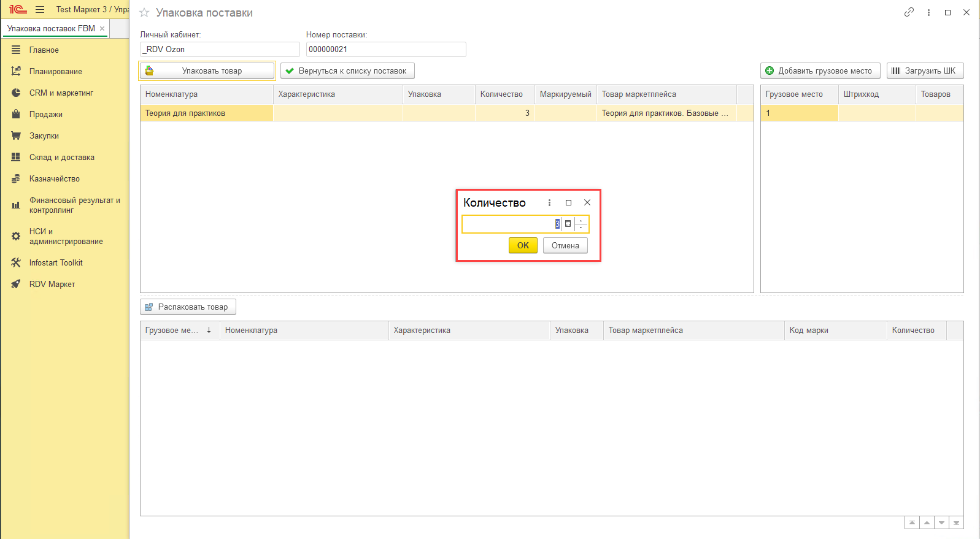980x539 pixels.
Task: Open Количество dialog more options
Action: coord(549,202)
